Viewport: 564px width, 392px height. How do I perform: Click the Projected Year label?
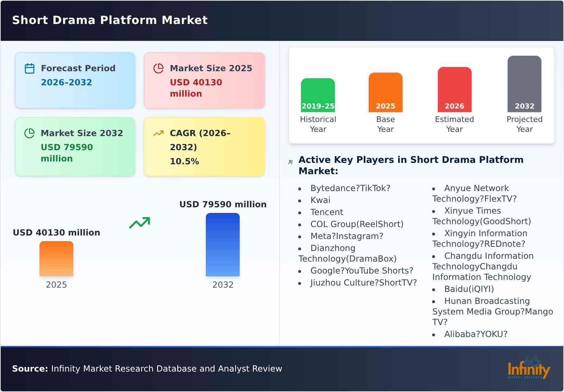point(525,124)
